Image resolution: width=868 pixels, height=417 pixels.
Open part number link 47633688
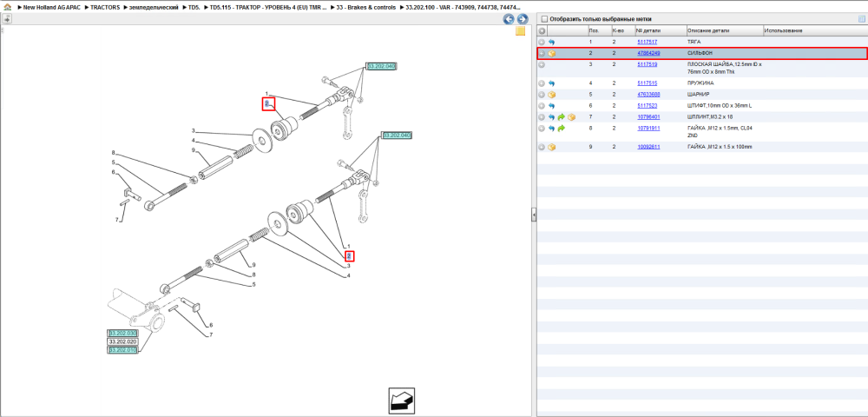tap(648, 95)
